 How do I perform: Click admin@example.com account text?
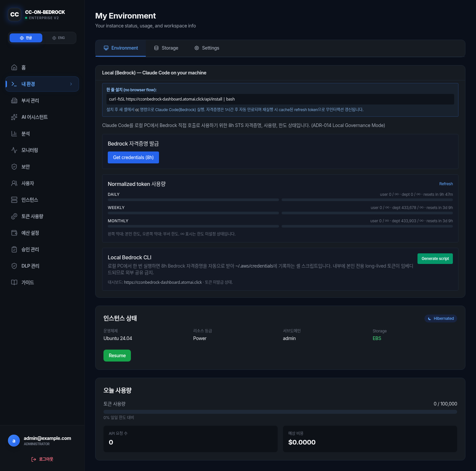tap(47, 438)
